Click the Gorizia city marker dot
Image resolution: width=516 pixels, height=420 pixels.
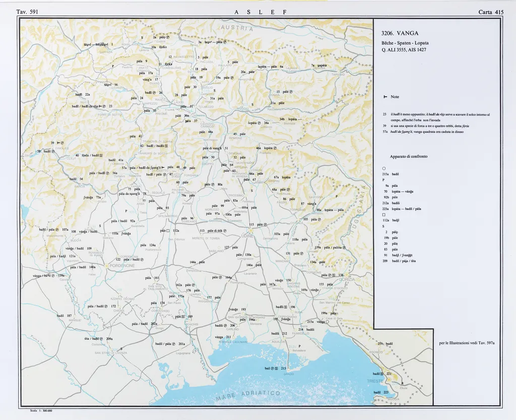click(x=346, y=275)
